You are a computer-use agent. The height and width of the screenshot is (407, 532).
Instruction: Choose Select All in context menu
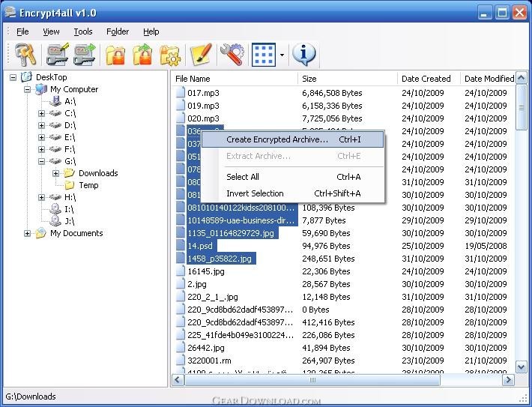click(x=293, y=177)
